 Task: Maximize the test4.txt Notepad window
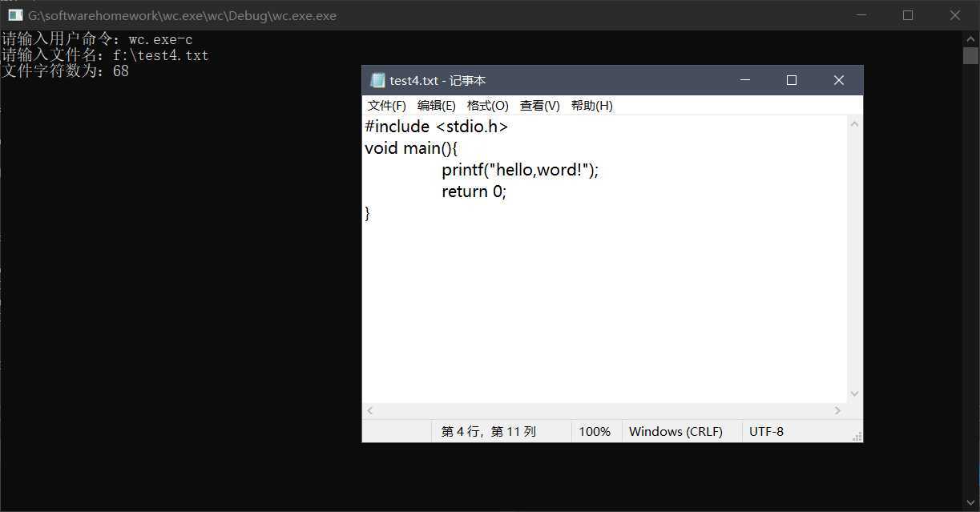click(792, 80)
